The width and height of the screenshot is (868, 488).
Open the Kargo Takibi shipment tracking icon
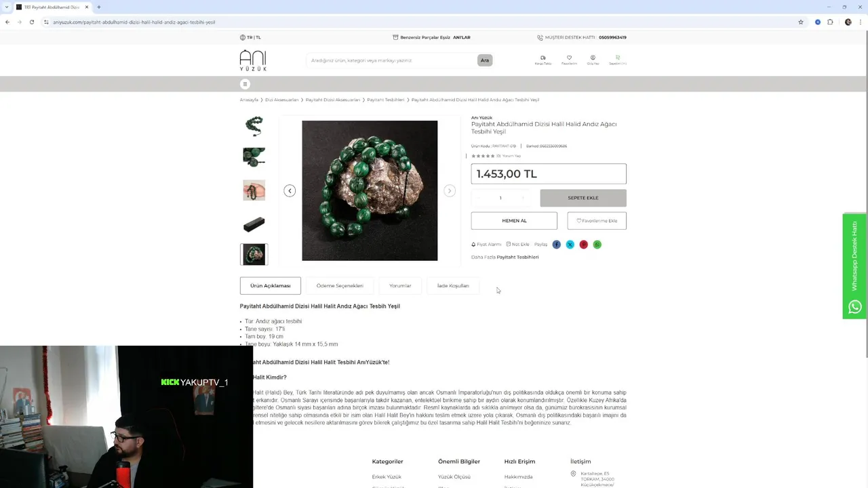[x=542, y=60]
